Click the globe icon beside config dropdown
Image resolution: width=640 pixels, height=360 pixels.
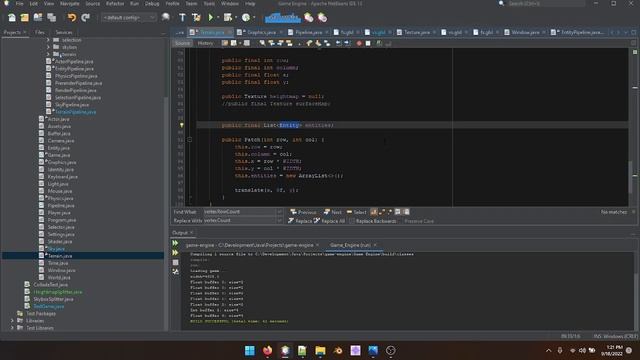tap(166, 18)
